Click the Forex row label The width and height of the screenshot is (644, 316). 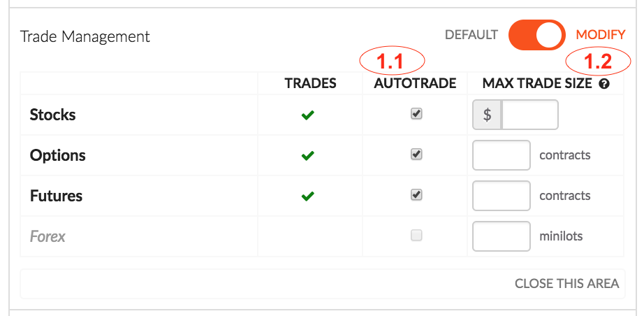(47, 237)
